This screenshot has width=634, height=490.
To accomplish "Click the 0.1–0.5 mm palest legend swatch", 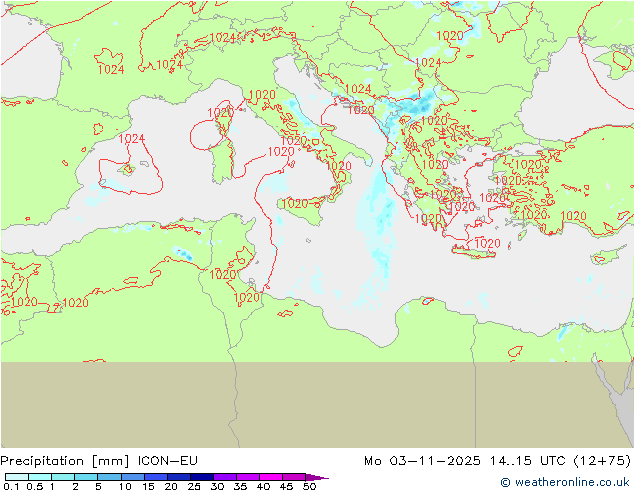I will pos(17,477).
